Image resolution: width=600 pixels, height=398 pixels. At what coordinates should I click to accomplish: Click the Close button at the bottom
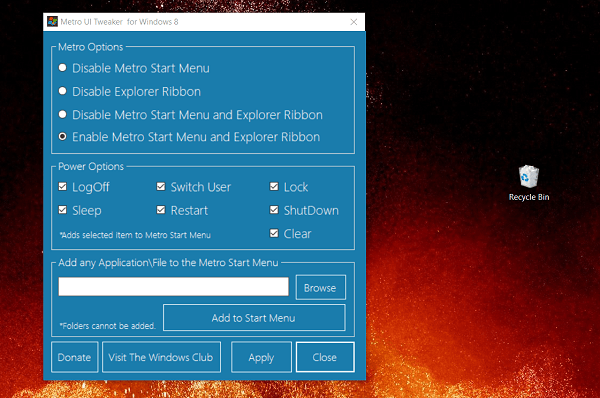325,357
